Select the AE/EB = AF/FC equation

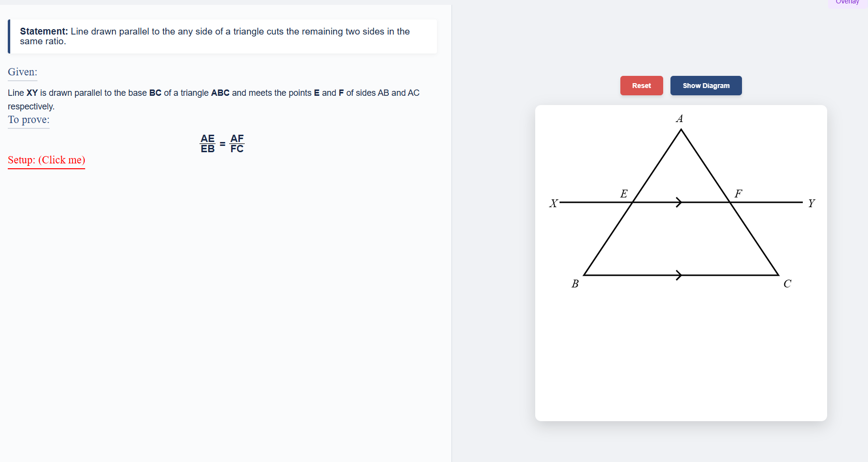(222, 143)
